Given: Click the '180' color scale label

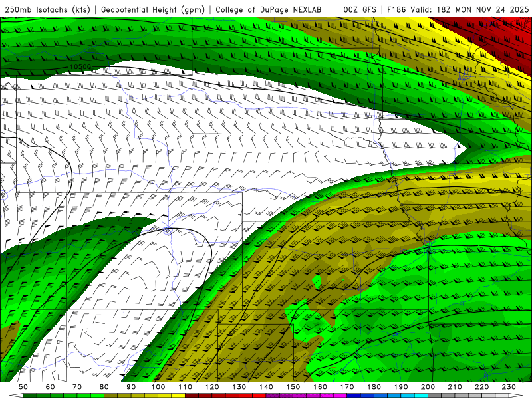Looking at the screenshot, I should (x=374, y=387).
